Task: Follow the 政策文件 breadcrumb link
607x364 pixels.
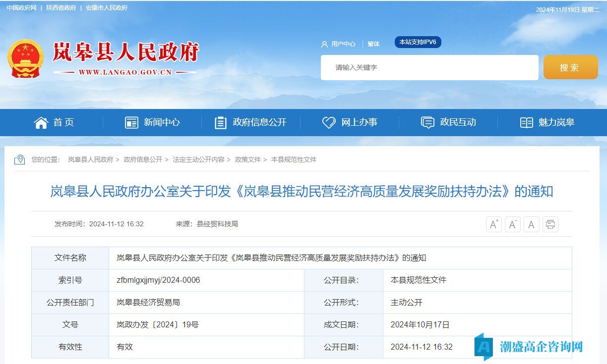Action: [247, 159]
